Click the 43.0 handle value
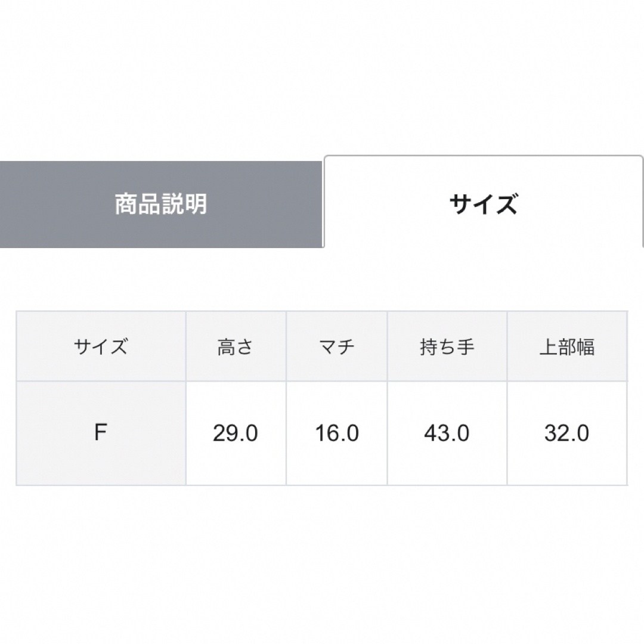644x644 pixels. click(447, 434)
